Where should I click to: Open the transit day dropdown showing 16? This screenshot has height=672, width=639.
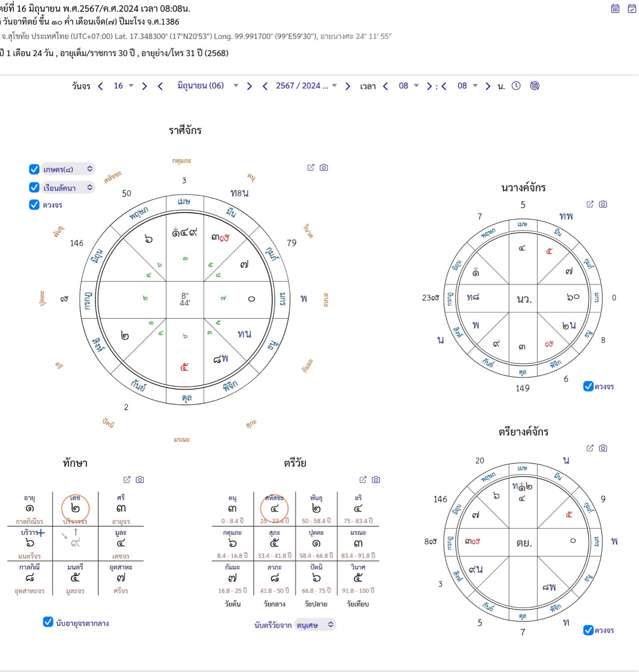point(124,86)
